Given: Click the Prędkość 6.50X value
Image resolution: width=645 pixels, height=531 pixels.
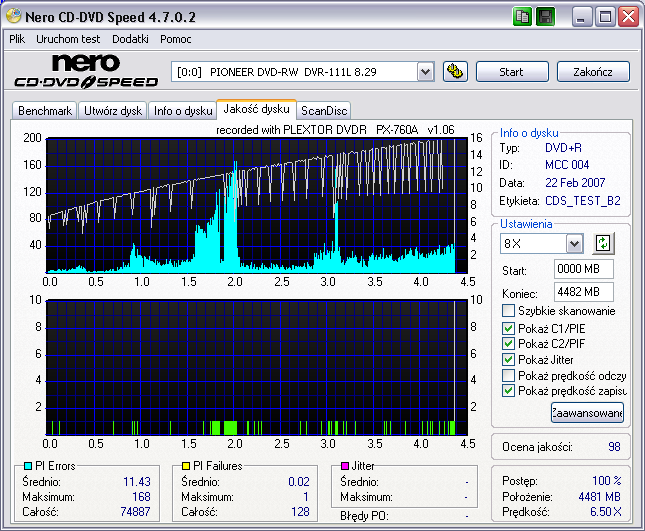Looking at the screenshot, I should (x=606, y=512).
